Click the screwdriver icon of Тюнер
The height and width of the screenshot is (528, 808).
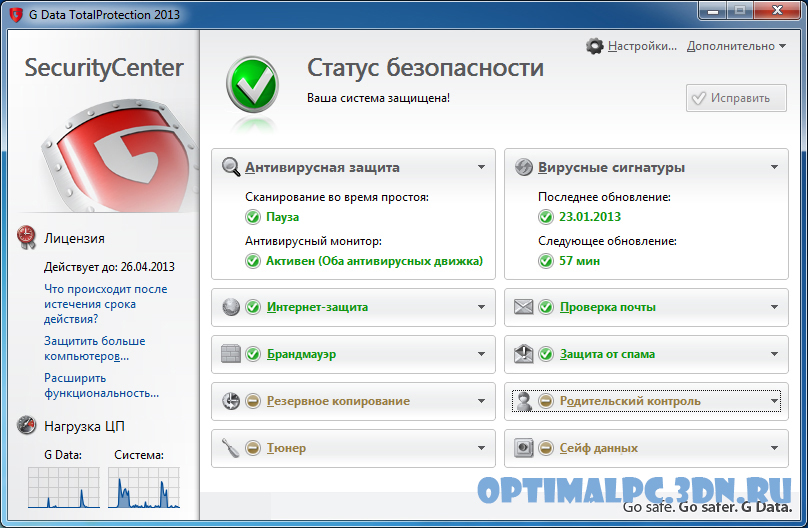point(230,448)
